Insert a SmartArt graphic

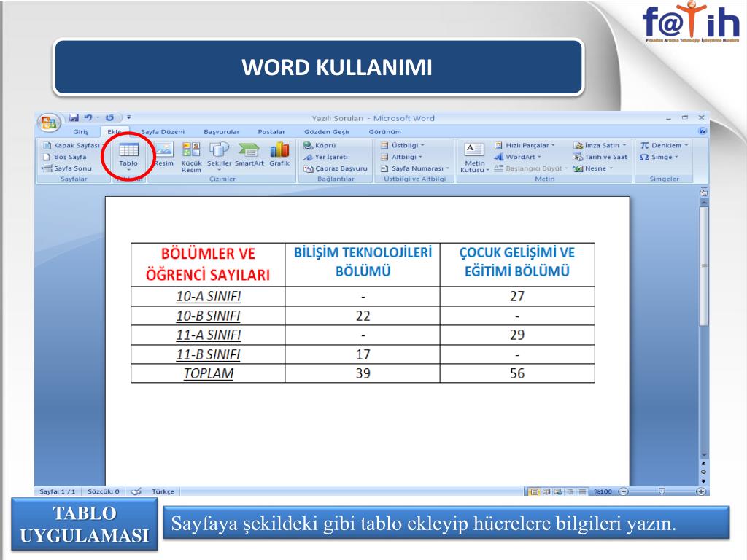tap(249, 155)
